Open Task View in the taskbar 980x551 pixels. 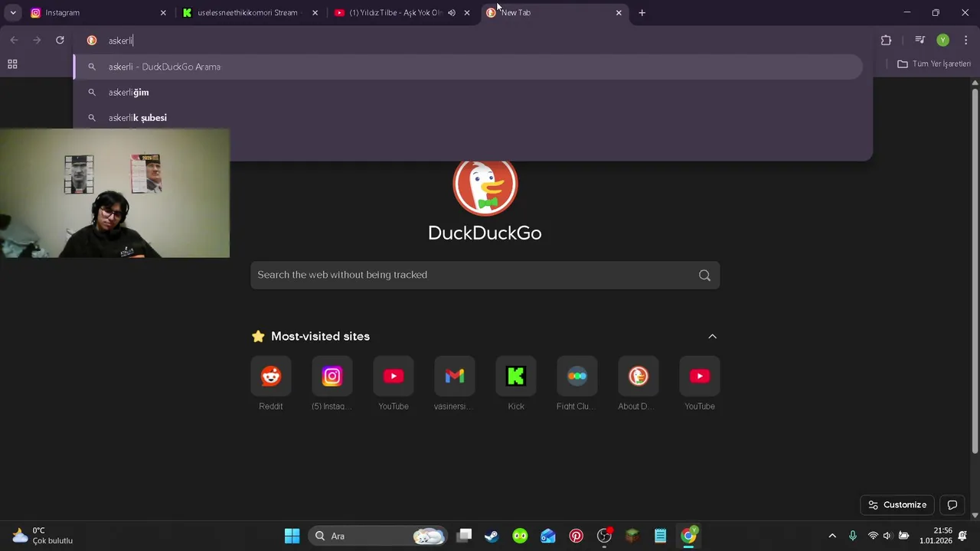click(x=464, y=536)
